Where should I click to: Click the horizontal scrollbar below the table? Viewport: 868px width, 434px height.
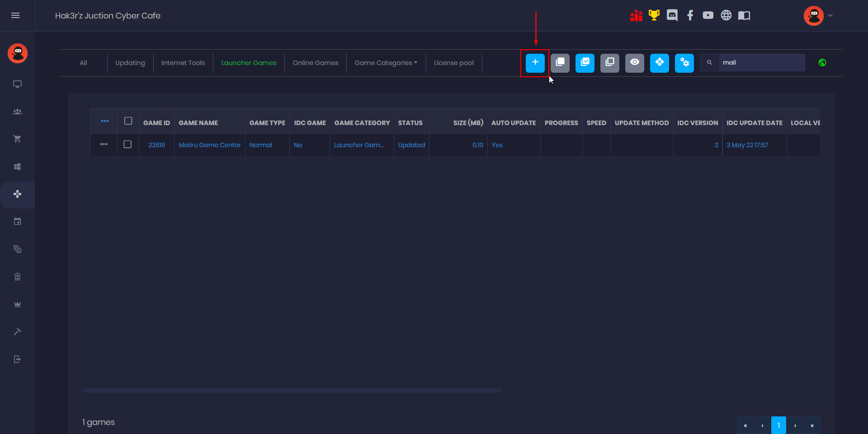292,390
